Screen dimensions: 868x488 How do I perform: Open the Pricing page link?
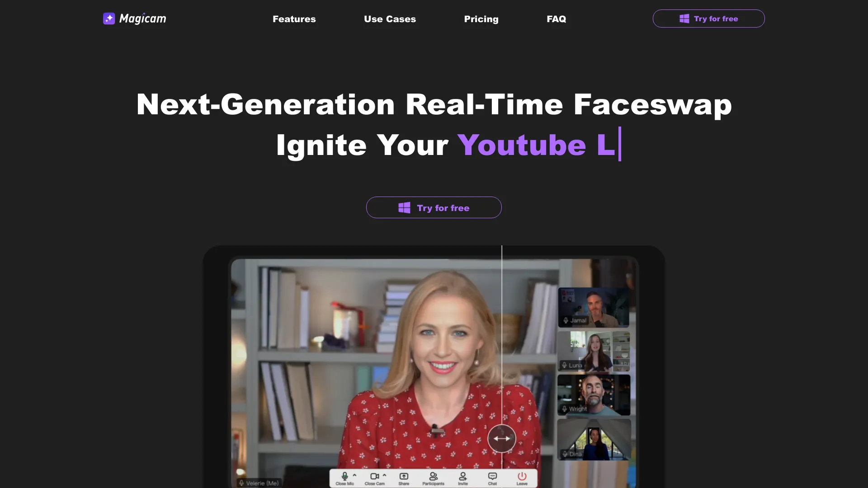click(481, 19)
